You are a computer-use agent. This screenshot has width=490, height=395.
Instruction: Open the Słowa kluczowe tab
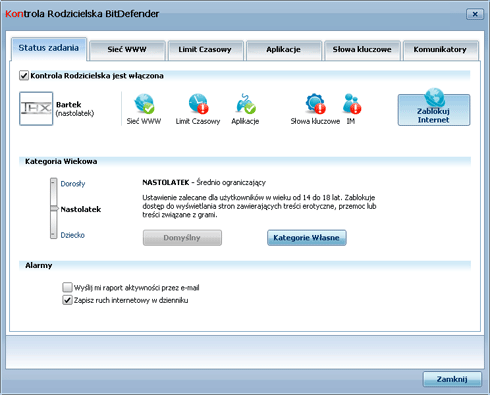click(x=362, y=50)
